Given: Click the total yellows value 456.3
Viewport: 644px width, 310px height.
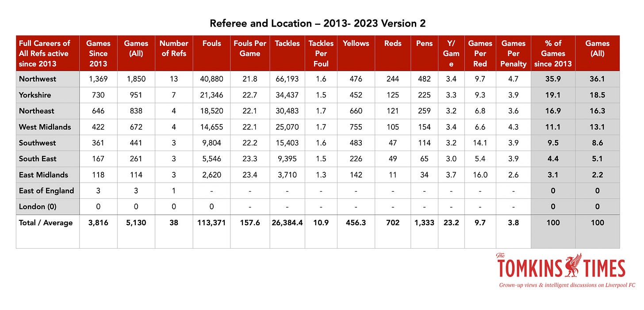Looking at the screenshot, I should (x=356, y=223).
